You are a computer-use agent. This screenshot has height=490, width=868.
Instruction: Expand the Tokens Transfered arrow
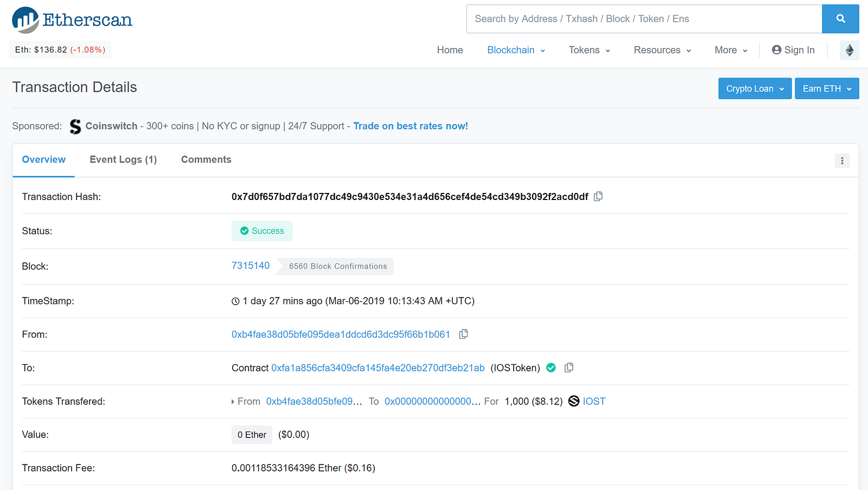pyautogui.click(x=233, y=402)
